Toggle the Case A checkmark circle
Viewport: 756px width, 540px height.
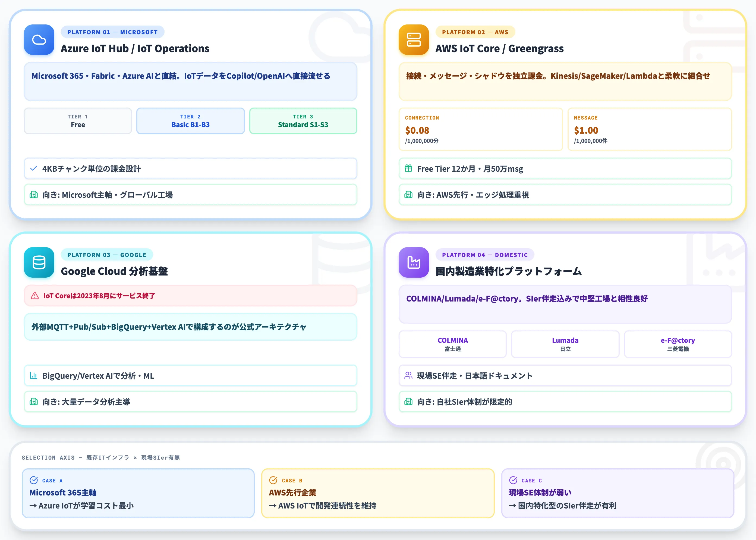coord(34,480)
